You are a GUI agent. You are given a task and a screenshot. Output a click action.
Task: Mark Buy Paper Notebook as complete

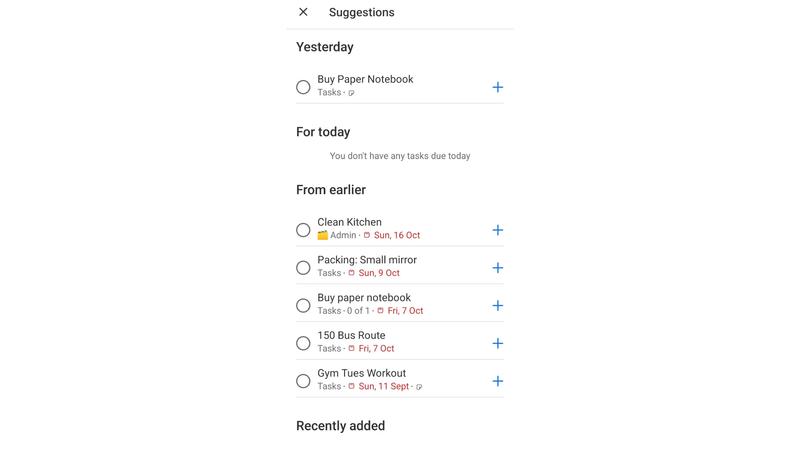tap(303, 87)
